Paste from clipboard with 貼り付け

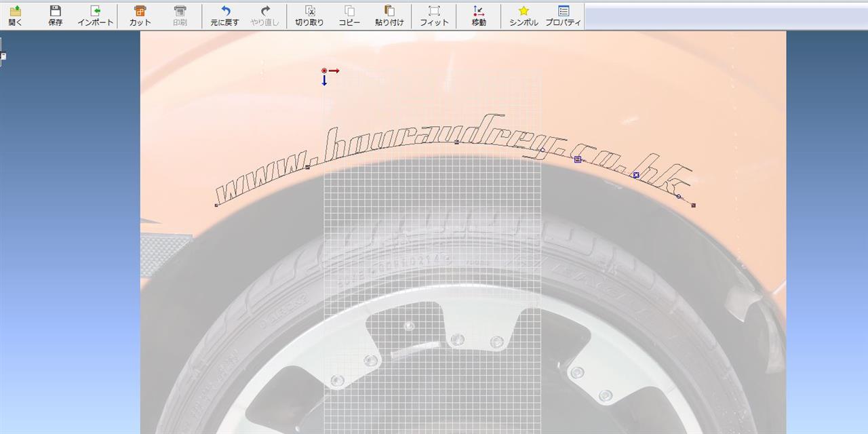pos(389,16)
